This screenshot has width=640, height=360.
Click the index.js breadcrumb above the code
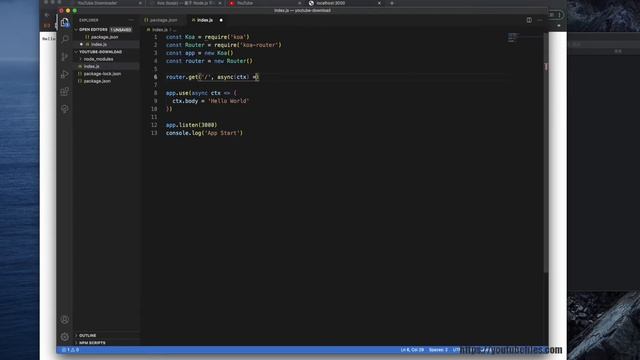160,30
